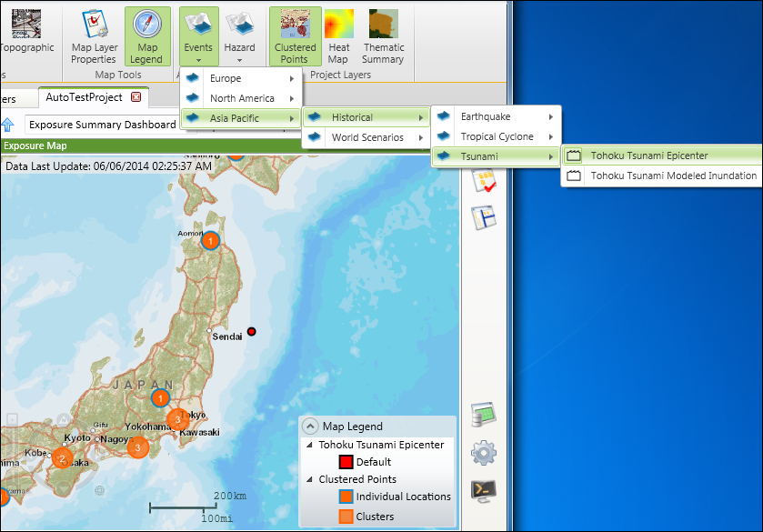The height and width of the screenshot is (532, 763).
Task: Click the red Default legend swatch
Action: (x=346, y=462)
